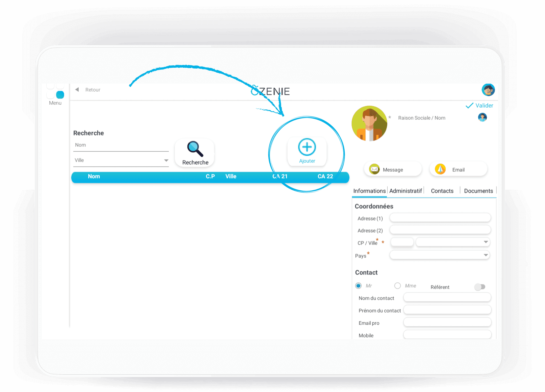This screenshot has width=545, height=392.
Task: Click the Retour back arrow
Action: (x=77, y=90)
